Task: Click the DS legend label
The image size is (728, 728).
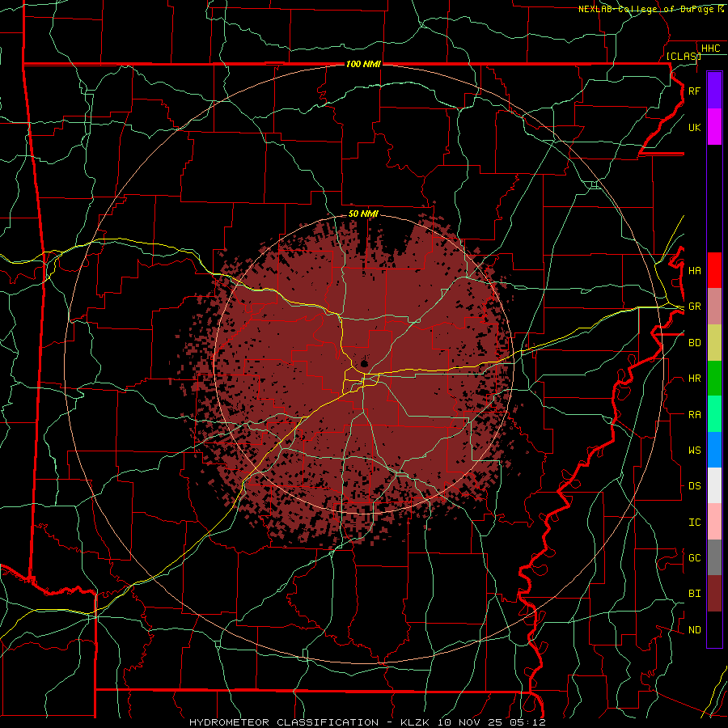Action: 694,486
